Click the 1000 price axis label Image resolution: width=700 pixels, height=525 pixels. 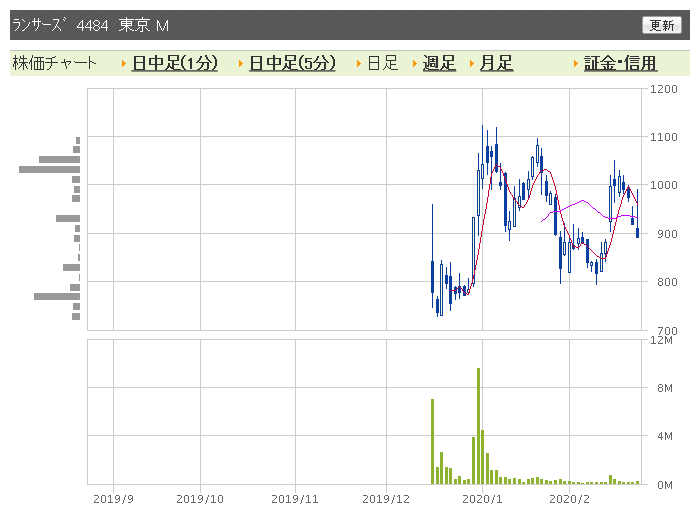pos(664,185)
